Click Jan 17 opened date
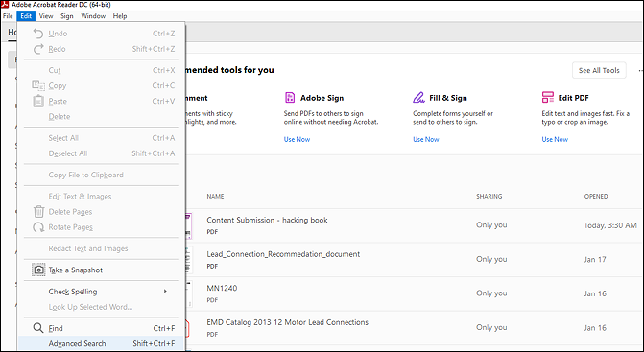The width and height of the screenshot is (644, 352). 595,259
